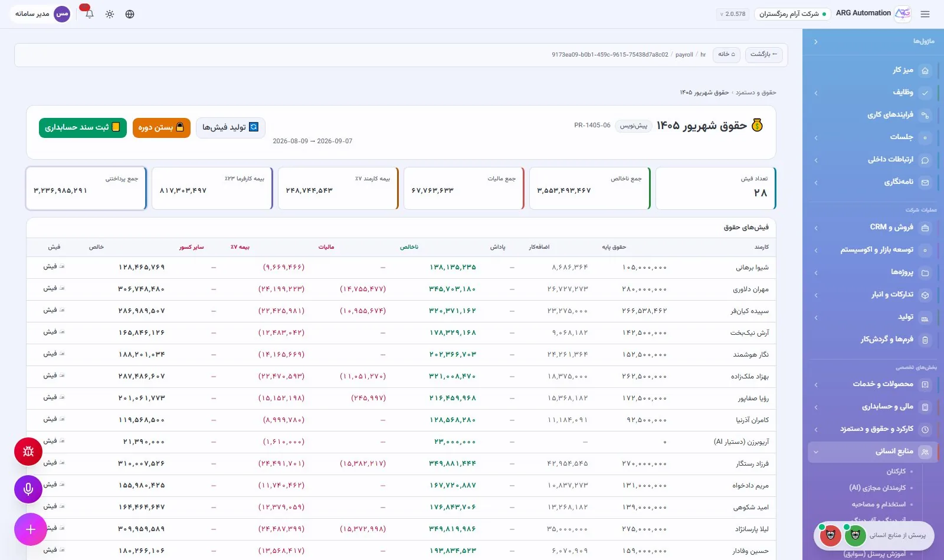Open the فرایندهای کاری menu item
Screen dimensions: 944x560
click(873, 115)
